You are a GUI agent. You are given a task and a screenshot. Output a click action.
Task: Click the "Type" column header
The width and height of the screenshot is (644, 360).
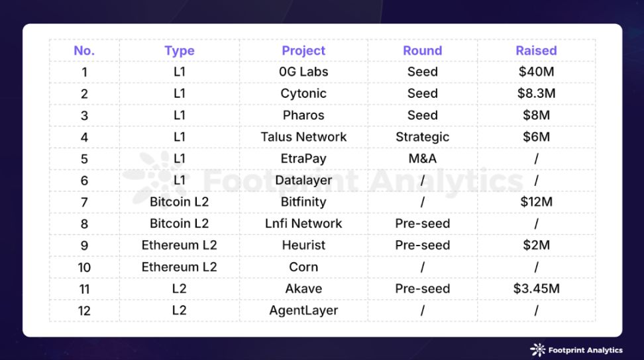180,50
